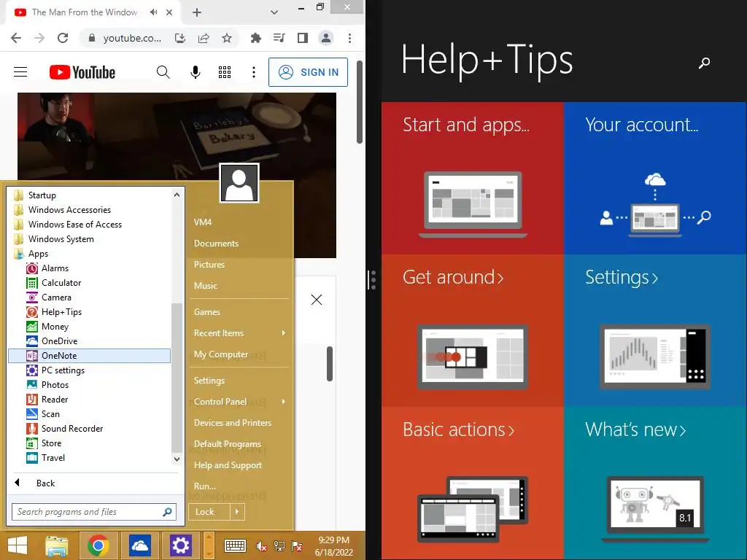The width and height of the screenshot is (747, 560).
Task: Open Music from the Start menu
Action: pyautogui.click(x=205, y=286)
